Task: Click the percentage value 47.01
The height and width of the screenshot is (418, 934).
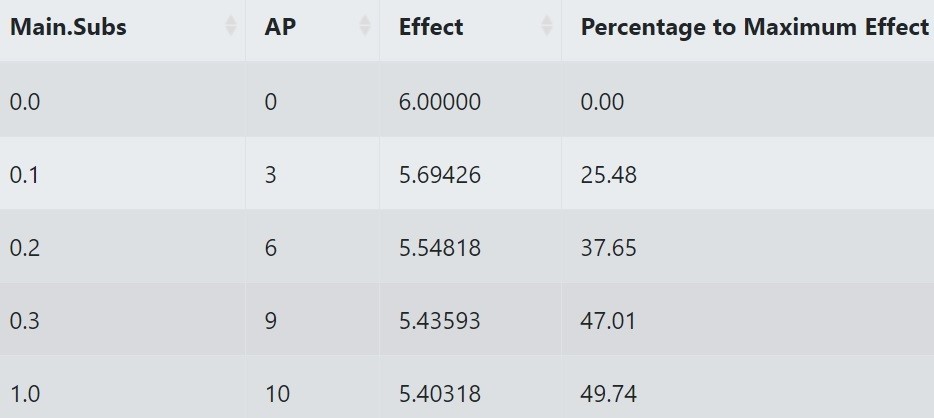Action: pyautogui.click(x=608, y=321)
